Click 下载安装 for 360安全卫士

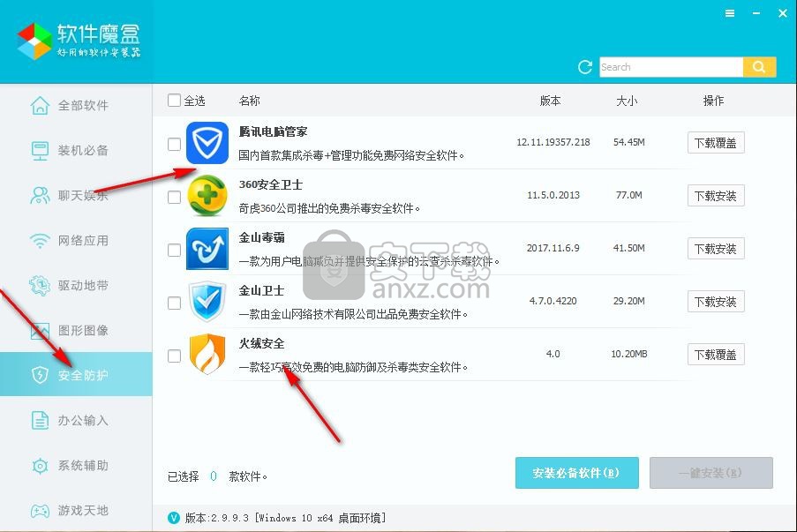coord(716,196)
